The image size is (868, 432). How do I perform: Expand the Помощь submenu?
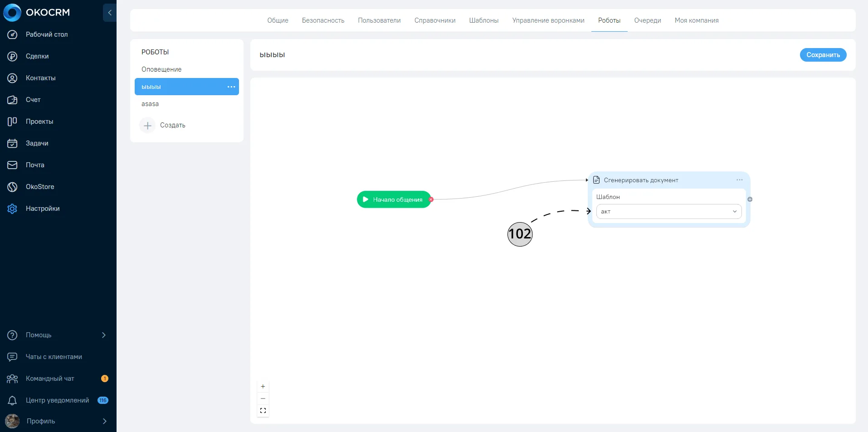tap(104, 335)
